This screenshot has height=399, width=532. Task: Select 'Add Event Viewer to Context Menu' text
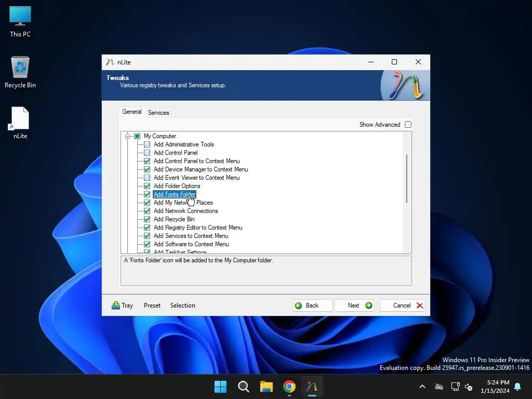[x=196, y=178]
